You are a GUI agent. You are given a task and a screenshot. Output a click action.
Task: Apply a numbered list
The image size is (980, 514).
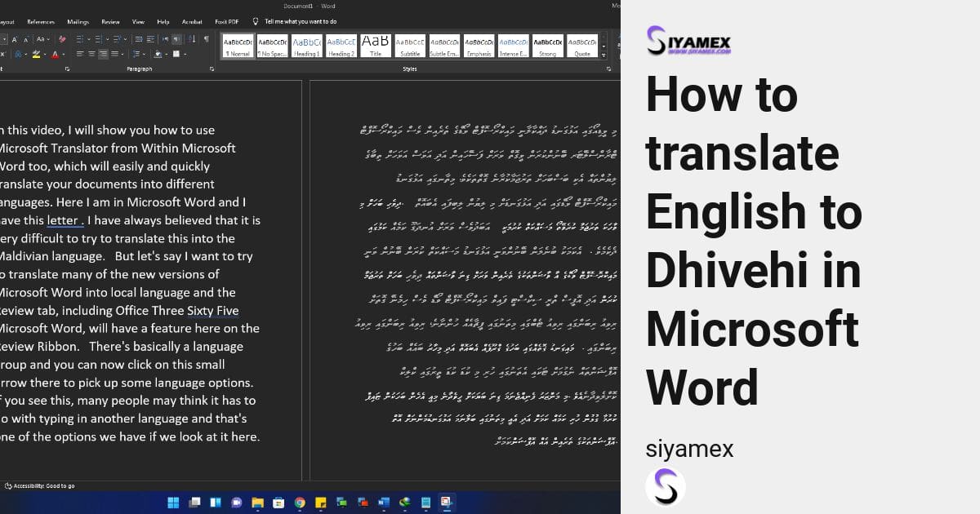pos(97,38)
